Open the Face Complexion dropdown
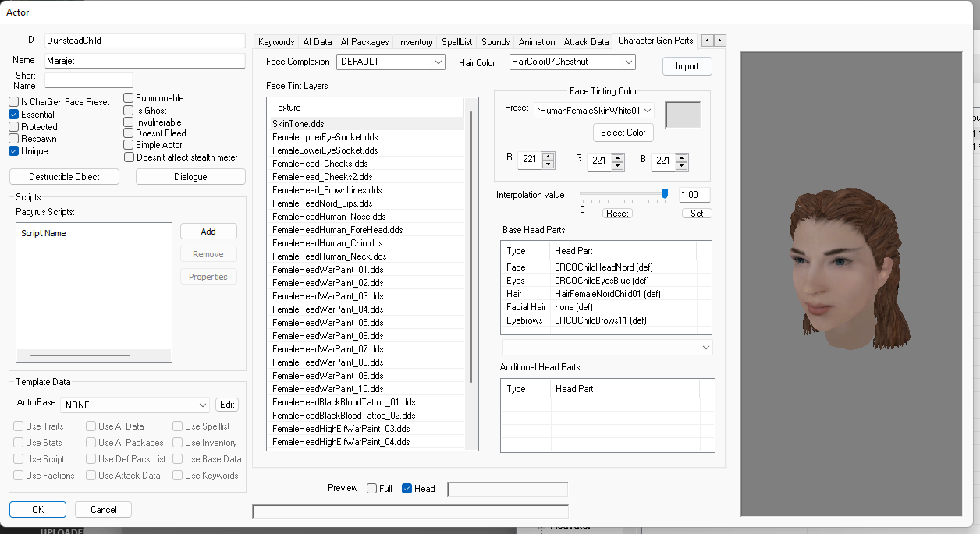980x534 pixels. point(391,62)
